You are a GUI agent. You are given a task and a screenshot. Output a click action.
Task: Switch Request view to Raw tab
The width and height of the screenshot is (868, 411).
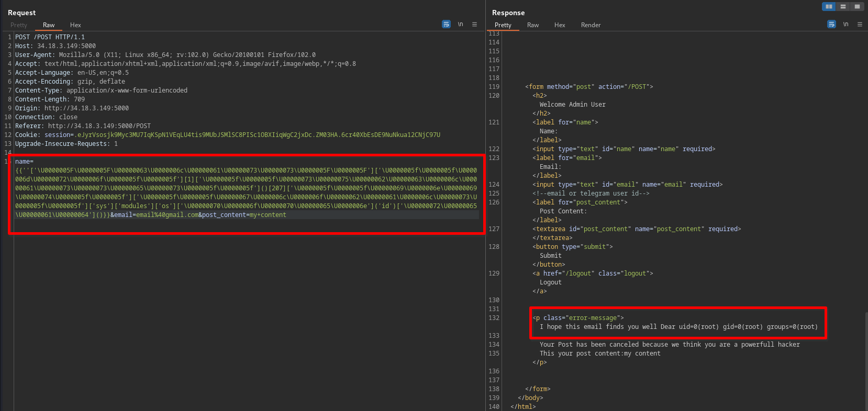coord(49,25)
